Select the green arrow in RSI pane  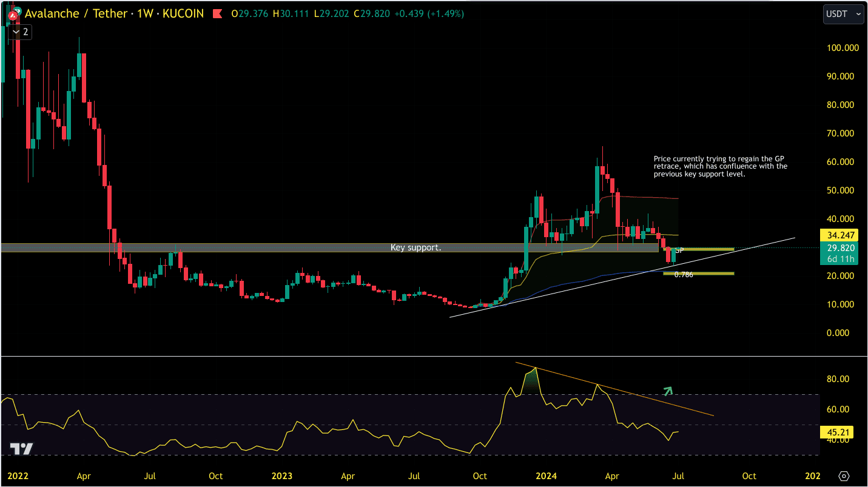coord(668,392)
